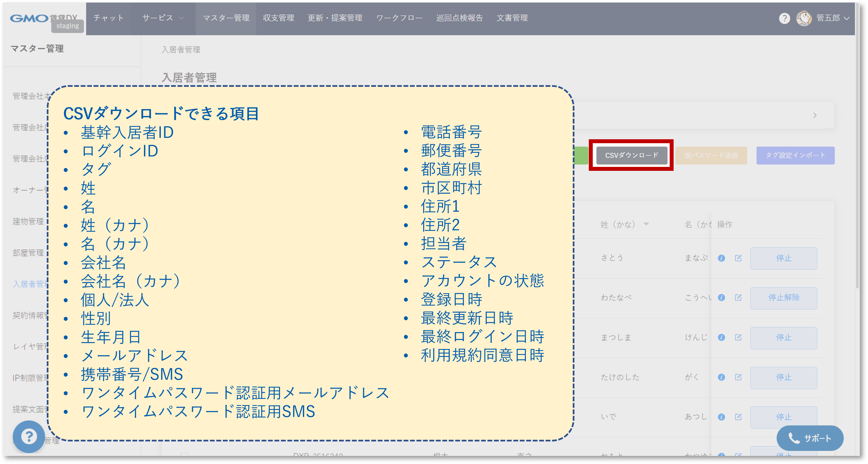868x464 pixels.
Task: Open info details for resident さとう
Action: [x=722, y=258]
